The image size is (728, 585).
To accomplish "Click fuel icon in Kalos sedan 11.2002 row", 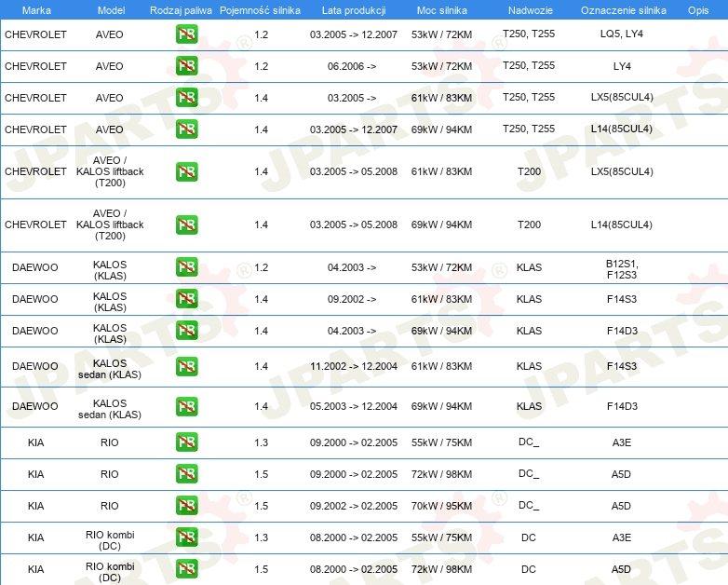I will click(x=186, y=367).
